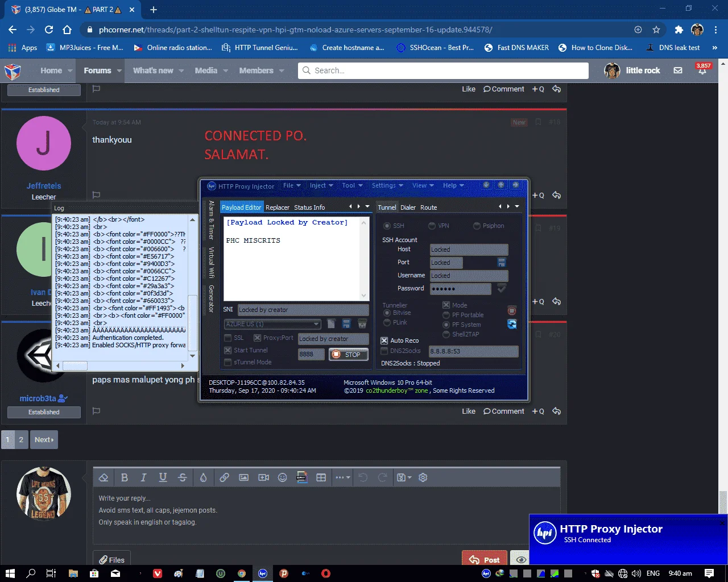The width and height of the screenshot is (728, 582).
Task: Click the HTTP Proxy Injector title logo
Action: pos(212,186)
